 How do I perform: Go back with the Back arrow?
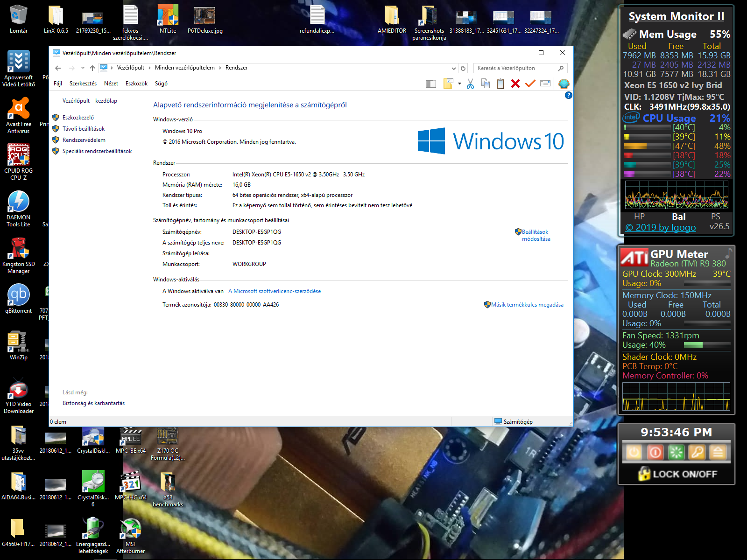pyautogui.click(x=58, y=68)
